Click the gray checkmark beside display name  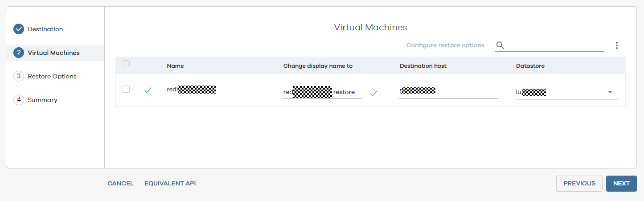click(374, 93)
